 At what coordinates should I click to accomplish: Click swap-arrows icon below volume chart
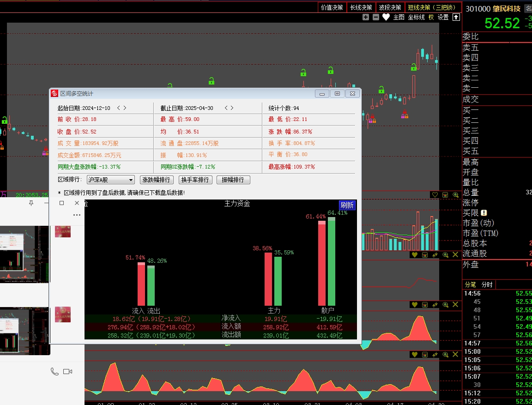click(435, 254)
